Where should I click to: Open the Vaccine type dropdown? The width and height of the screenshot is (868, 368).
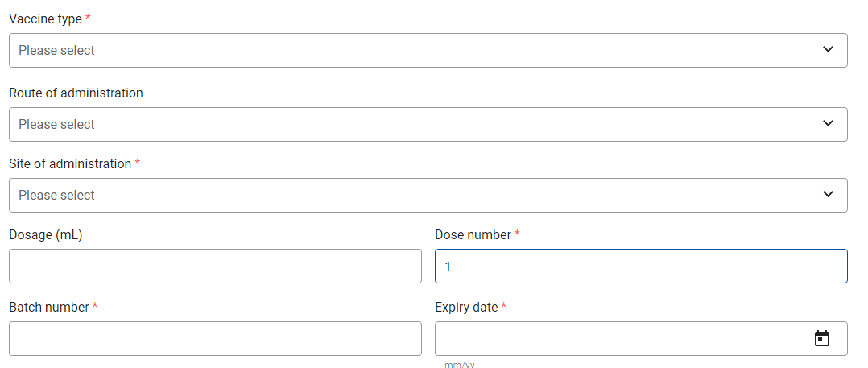[428, 51]
